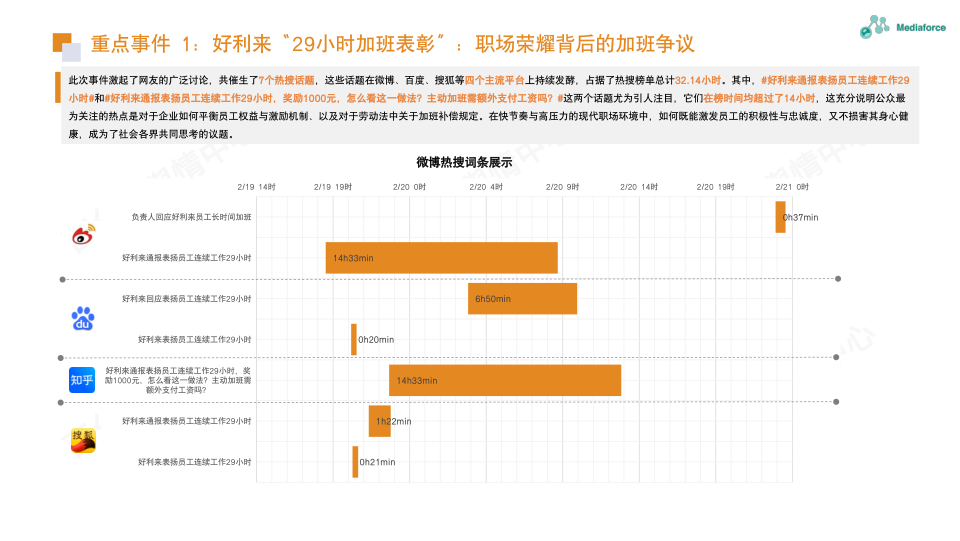
Task: Select the 0h20min Baidu bar
Action: coord(354,340)
